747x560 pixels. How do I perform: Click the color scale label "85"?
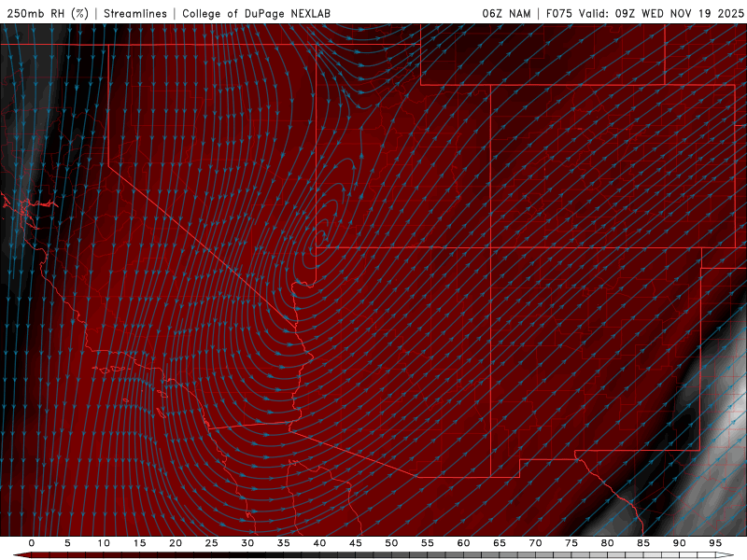tap(643, 543)
